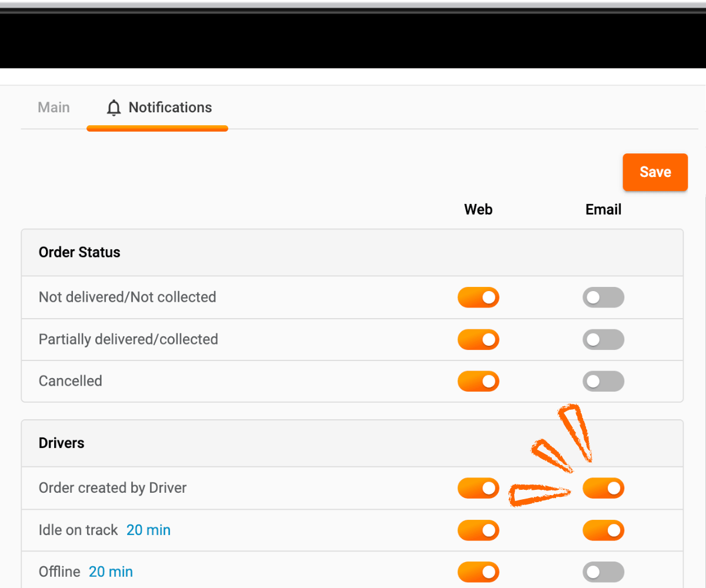Enable Email notification for Offline
706x588 pixels.
tap(603, 572)
